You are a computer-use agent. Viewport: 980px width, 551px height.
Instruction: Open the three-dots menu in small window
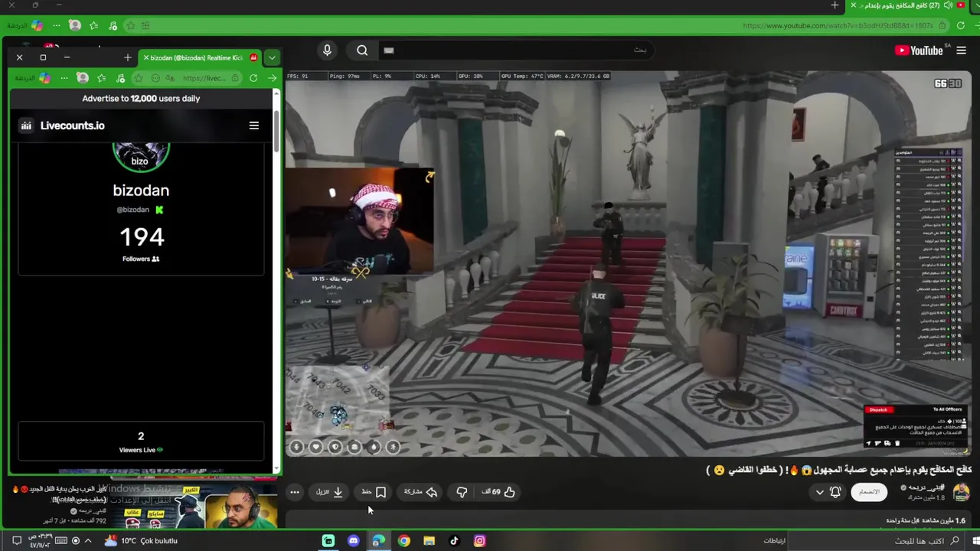click(64, 78)
